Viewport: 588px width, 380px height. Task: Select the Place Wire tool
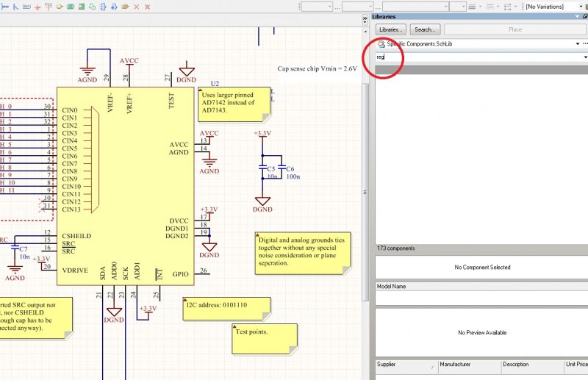click(x=4, y=6)
